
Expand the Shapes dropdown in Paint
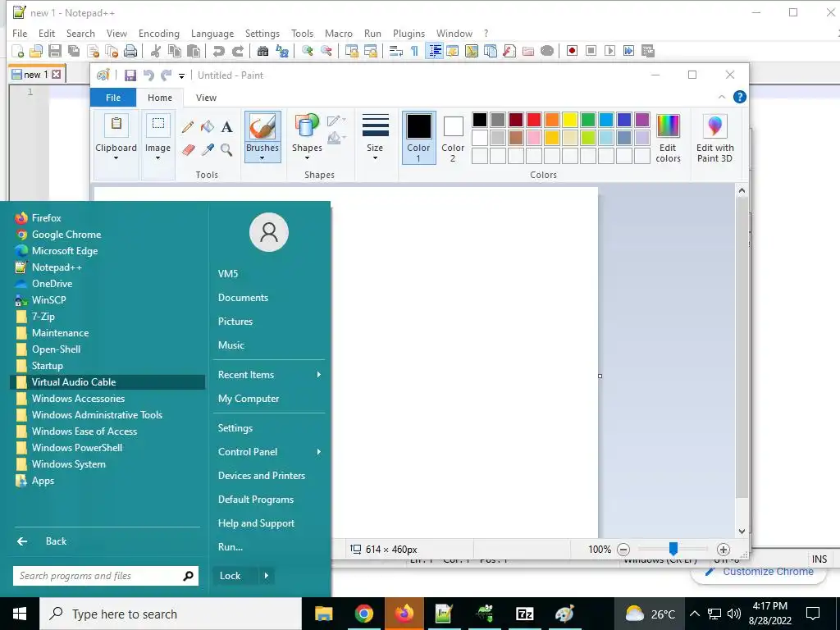tap(307, 158)
